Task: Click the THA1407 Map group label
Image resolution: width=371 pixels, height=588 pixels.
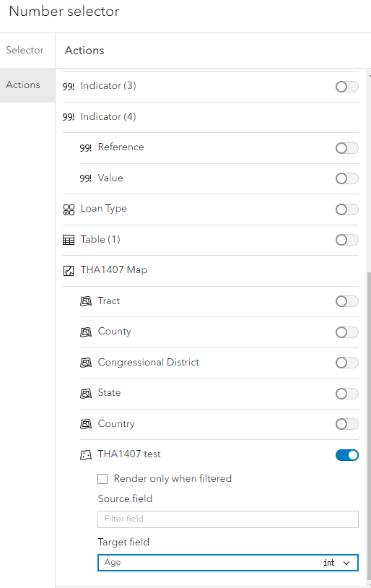Action: pyautogui.click(x=114, y=270)
